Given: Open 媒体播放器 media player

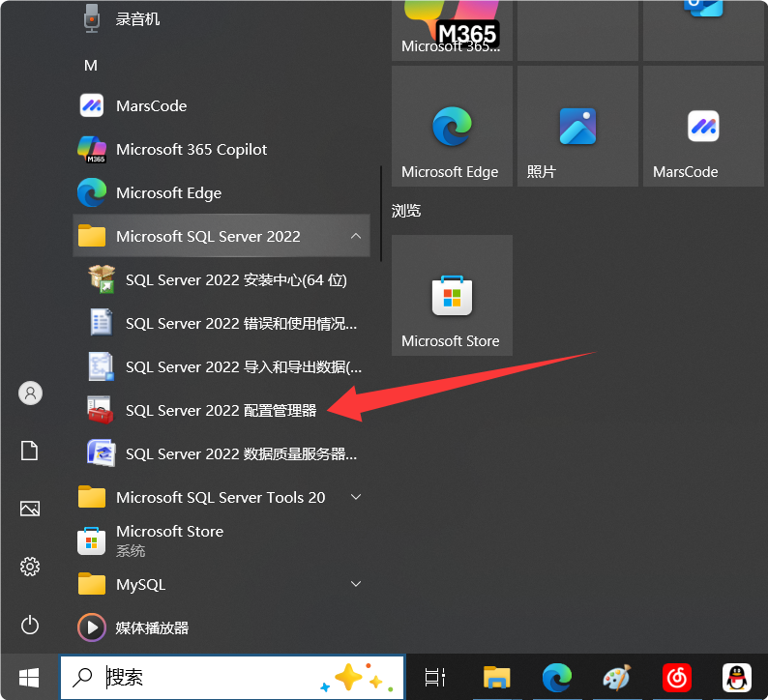Looking at the screenshot, I should click(x=222, y=627).
